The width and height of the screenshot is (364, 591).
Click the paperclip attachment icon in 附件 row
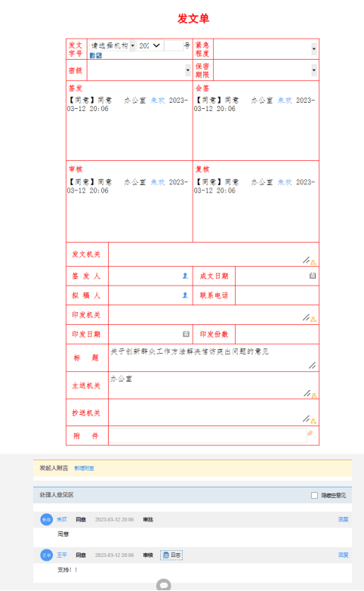(x=310, y=433)
